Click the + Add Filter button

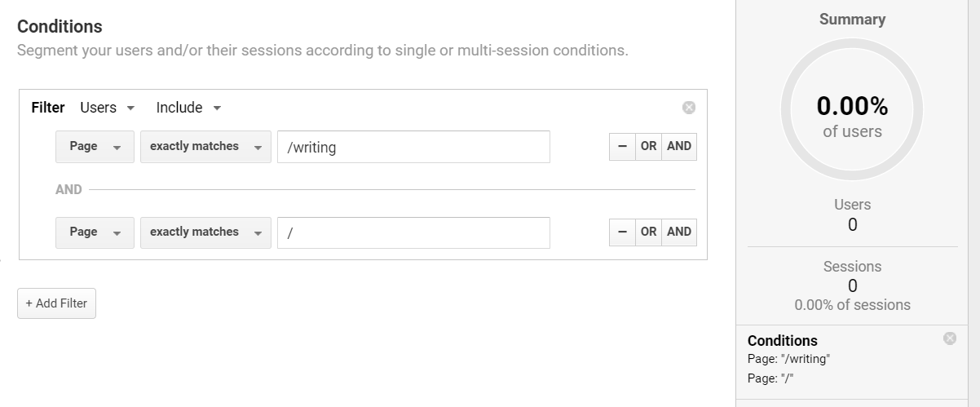point(56,303)
